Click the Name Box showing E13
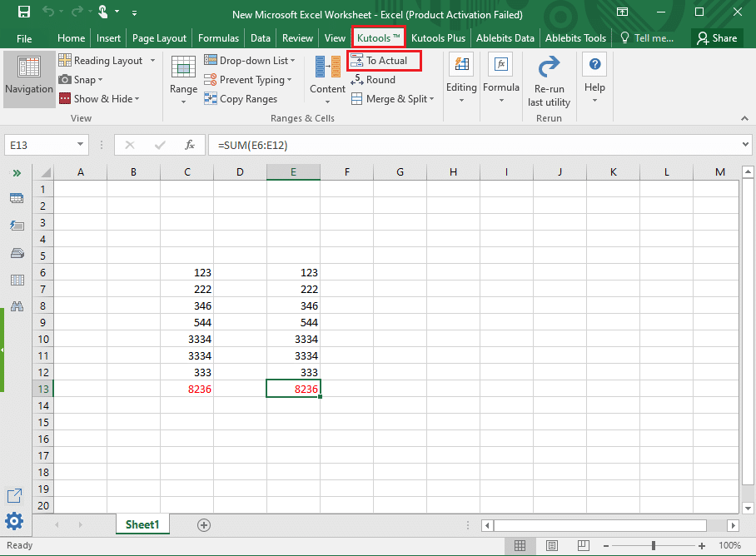The height and width of the screenshot is (556, 756). pyautogui.click(x=39, y=145)
